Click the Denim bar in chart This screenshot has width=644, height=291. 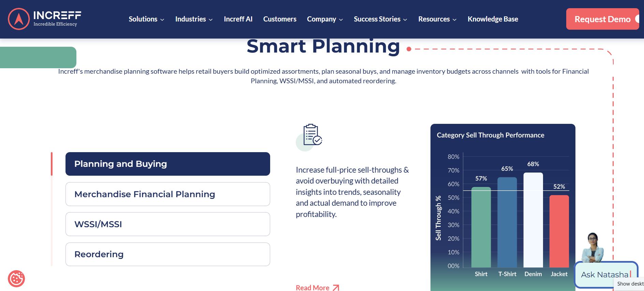[533, 220]
